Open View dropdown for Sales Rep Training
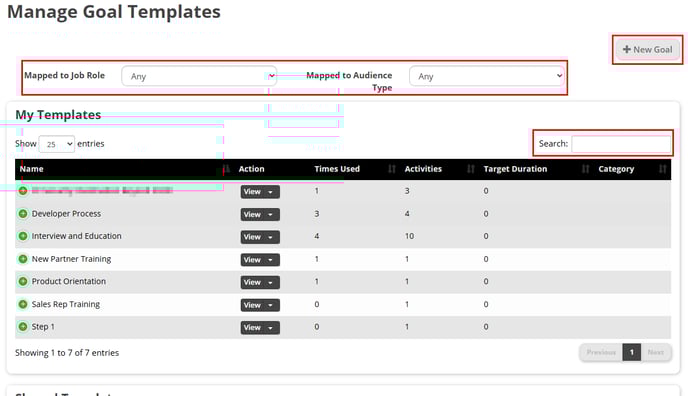688x396 pixels. tap(260, 305)
